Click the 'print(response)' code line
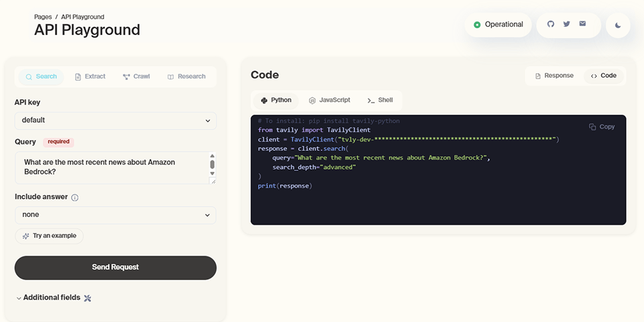This screenshot has height=322, width=644. (x=285, y=186)
